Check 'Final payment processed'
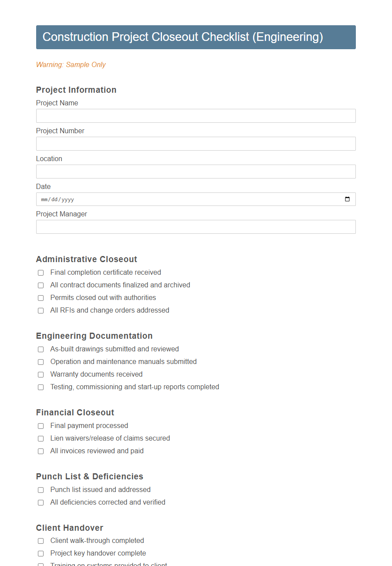Viewport: 392px width, 566px height. (41, 426)
